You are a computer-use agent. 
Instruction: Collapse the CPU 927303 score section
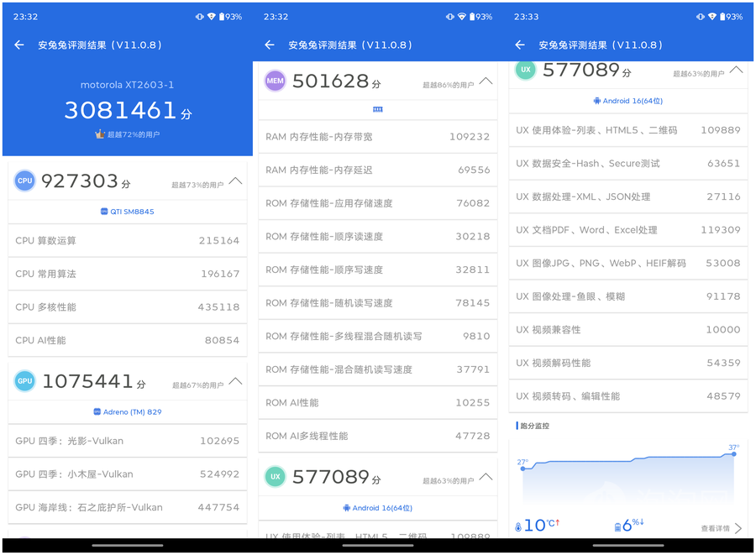pyautogui.click(x=235, y=181)
